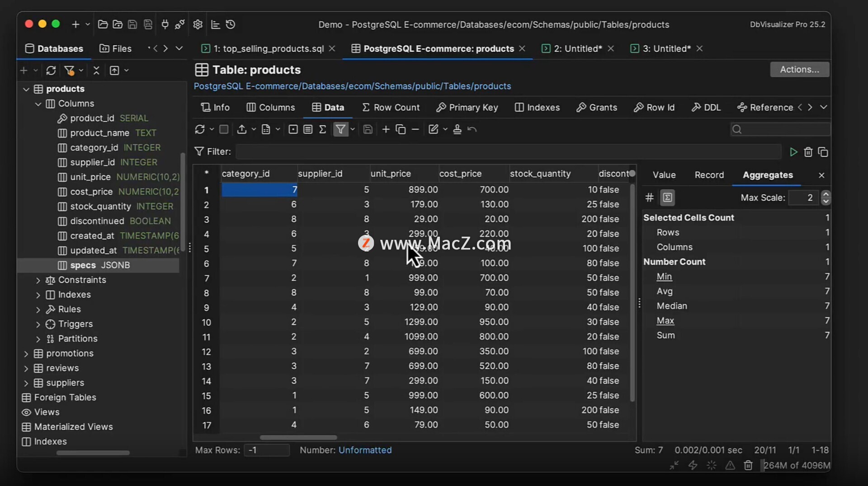Expand the Constraints tree node

pos(38,281)
